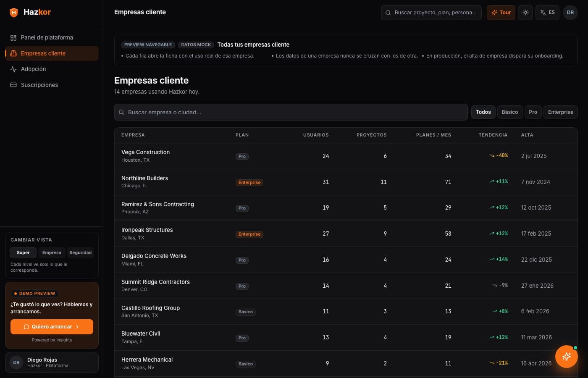Image resolution: width=588 pixels, height=378 pixels.
Task: Switch view to Super
Action: tap(23, 253)
